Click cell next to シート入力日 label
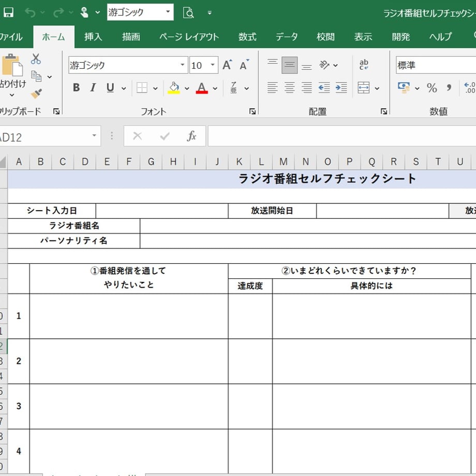Screen dimensions: 476x476 (x=162, y=211)
